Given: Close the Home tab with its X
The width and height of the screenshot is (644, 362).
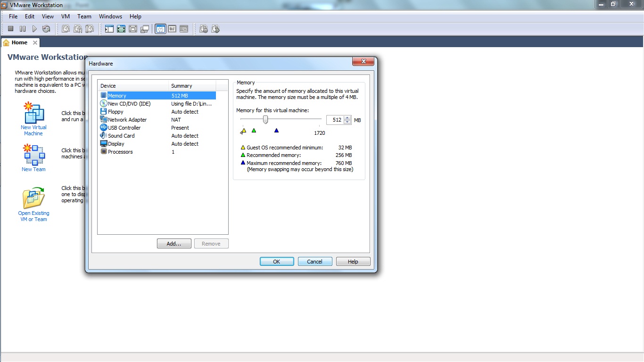Looking at the screenshot, I should coord(35,42).
